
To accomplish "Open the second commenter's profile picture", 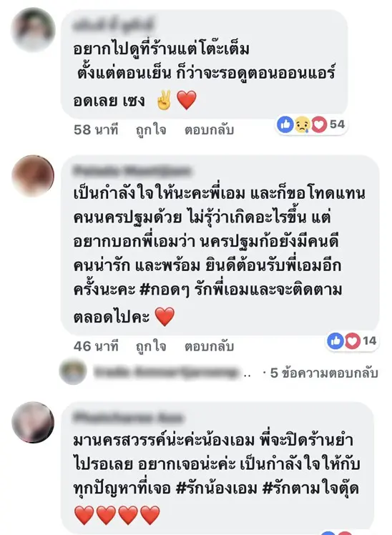I will [33, 175].
